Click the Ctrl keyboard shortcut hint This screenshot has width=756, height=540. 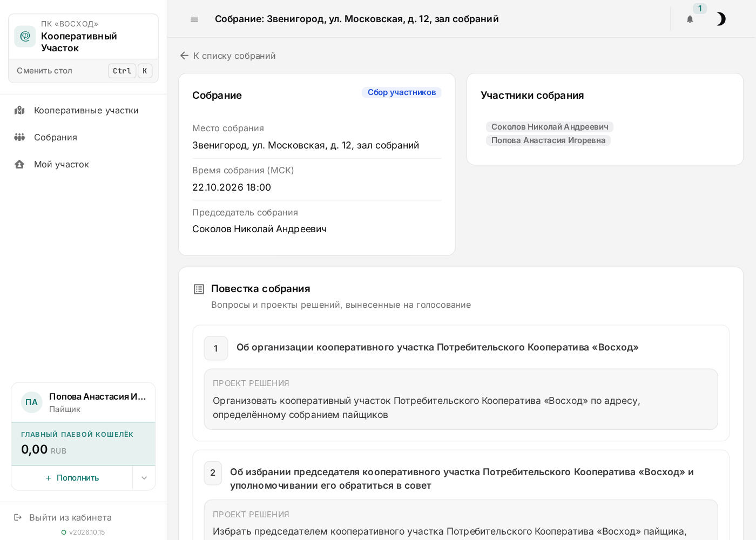[x=122, y=71]
